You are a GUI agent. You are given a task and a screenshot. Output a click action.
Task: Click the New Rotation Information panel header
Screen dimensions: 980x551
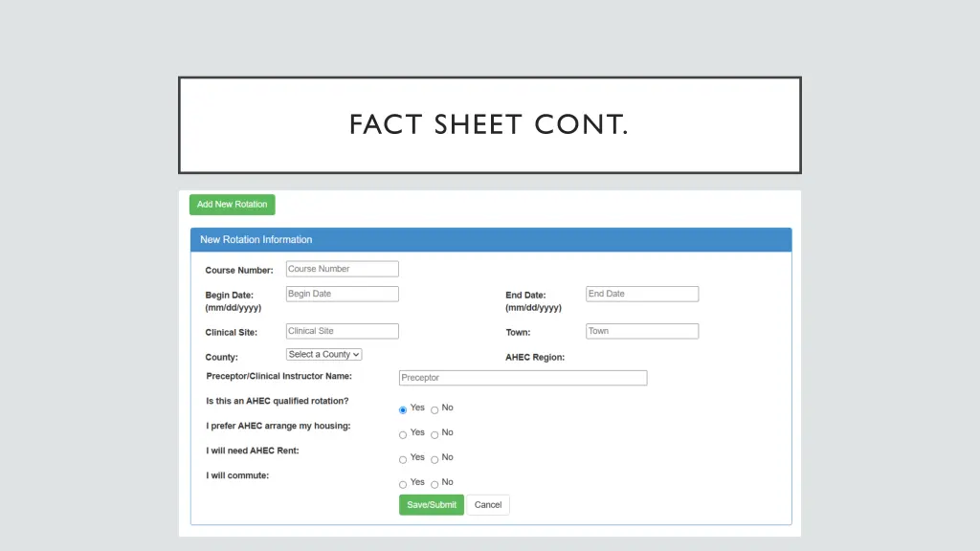coord(490,240)
